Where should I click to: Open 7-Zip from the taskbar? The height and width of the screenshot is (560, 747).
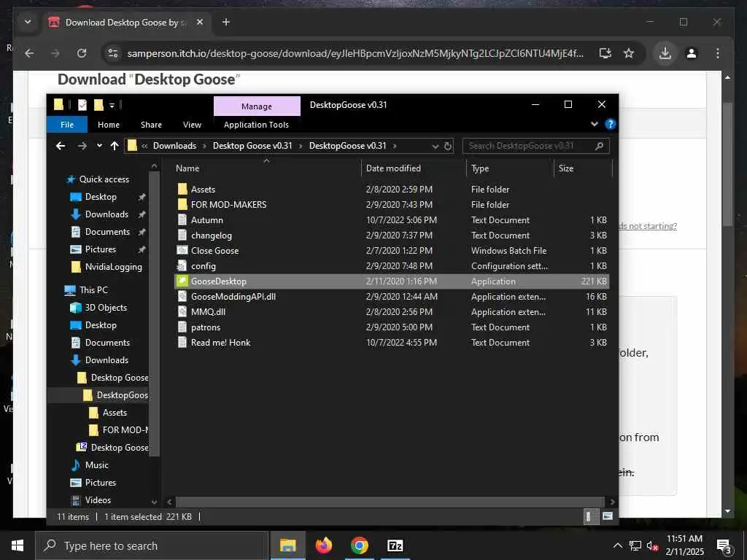click(x=395, y=545)
